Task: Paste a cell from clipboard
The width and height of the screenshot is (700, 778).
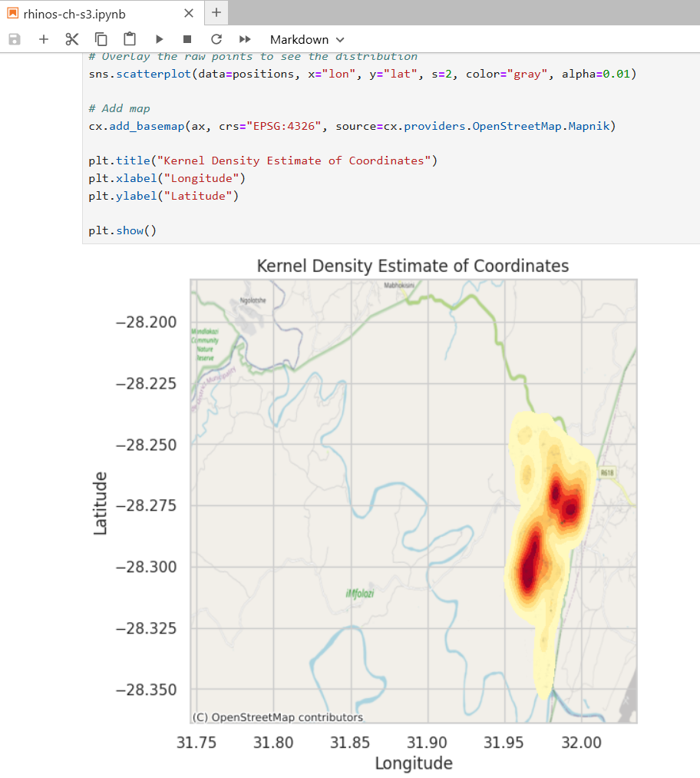Action: point(128,39)
